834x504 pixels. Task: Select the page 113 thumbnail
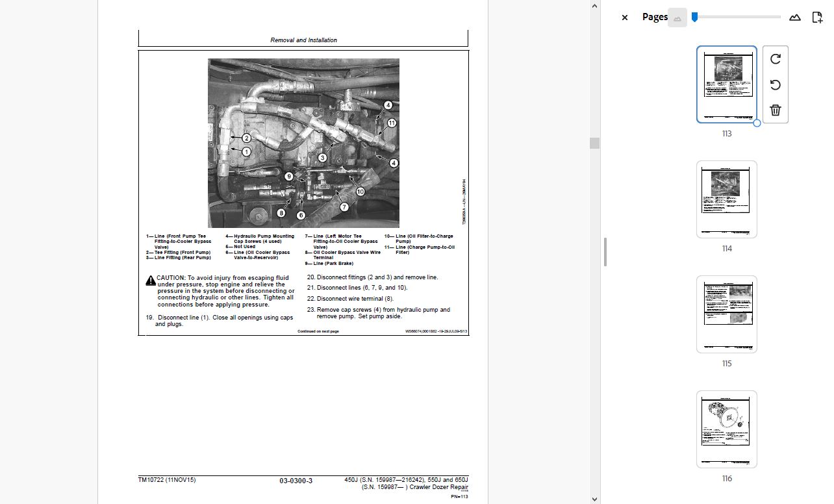tap(727, 84)
